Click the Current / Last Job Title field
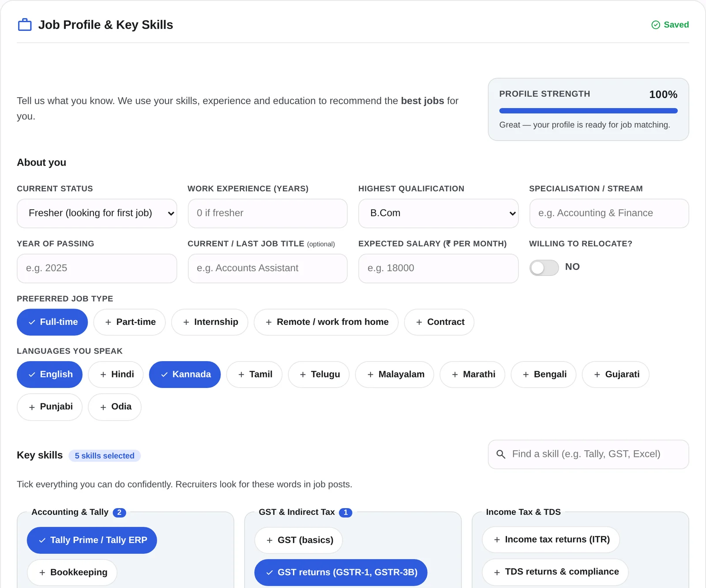Image resolution: width=706 pixels, height=588 pixels. pos(267,268)
